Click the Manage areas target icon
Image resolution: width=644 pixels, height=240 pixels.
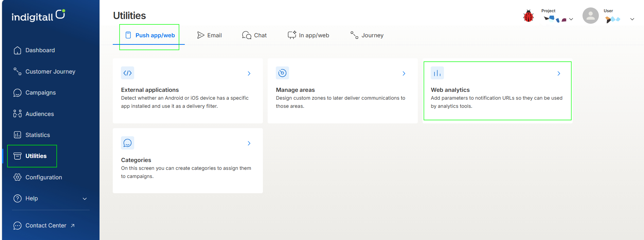[x=282, y=73]
